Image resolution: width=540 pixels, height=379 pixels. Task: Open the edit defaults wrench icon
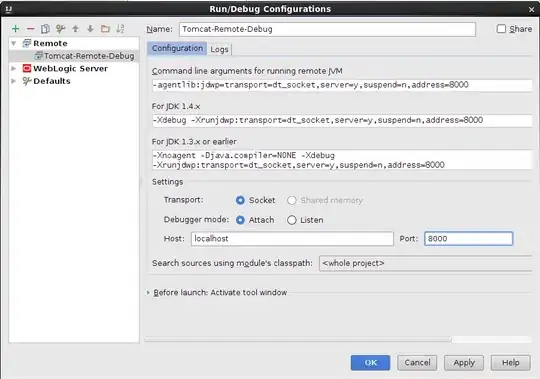click(60, 29)
